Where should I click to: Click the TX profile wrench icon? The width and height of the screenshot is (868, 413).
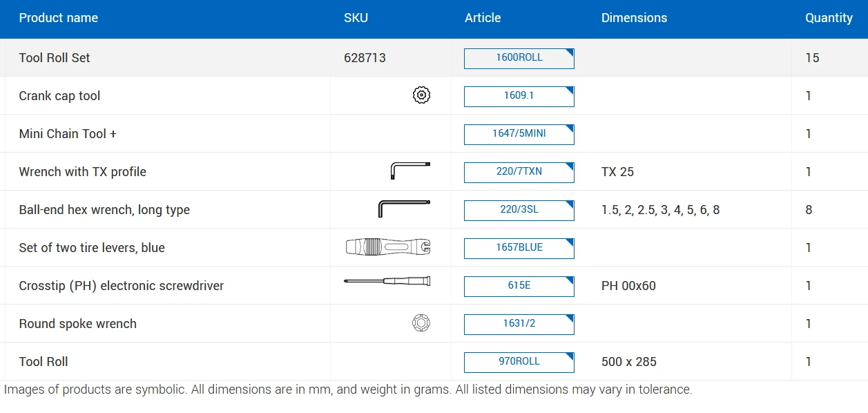pos(410,171)
